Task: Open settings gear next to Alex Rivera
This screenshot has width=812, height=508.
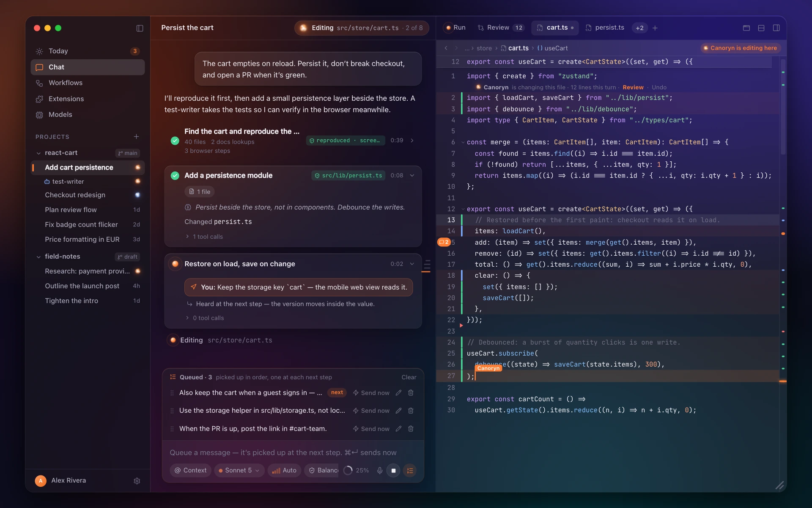Action: tap(137, 481)
